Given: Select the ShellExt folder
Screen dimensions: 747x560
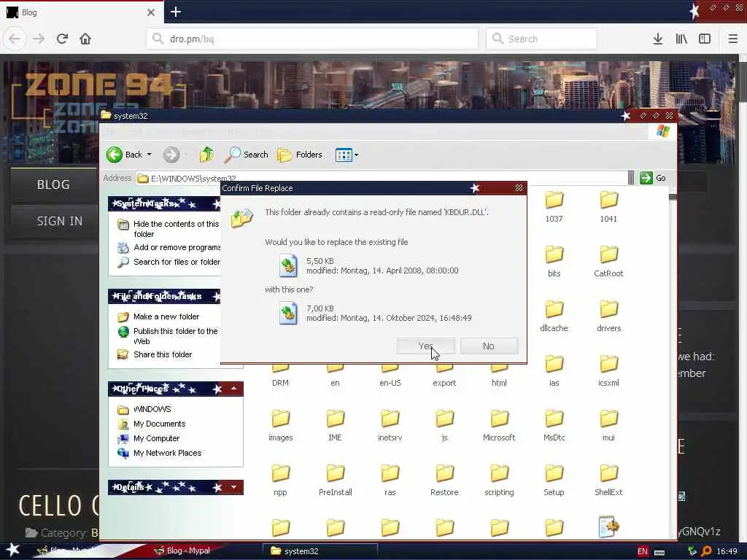Looking at the screenshot, I should (608, 481).
